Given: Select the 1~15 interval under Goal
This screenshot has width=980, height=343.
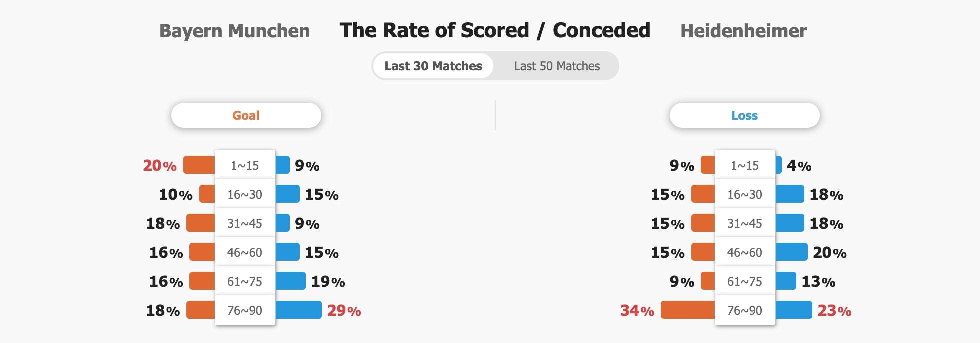Looking at the screenshot, I should click(x=245, y=165).
